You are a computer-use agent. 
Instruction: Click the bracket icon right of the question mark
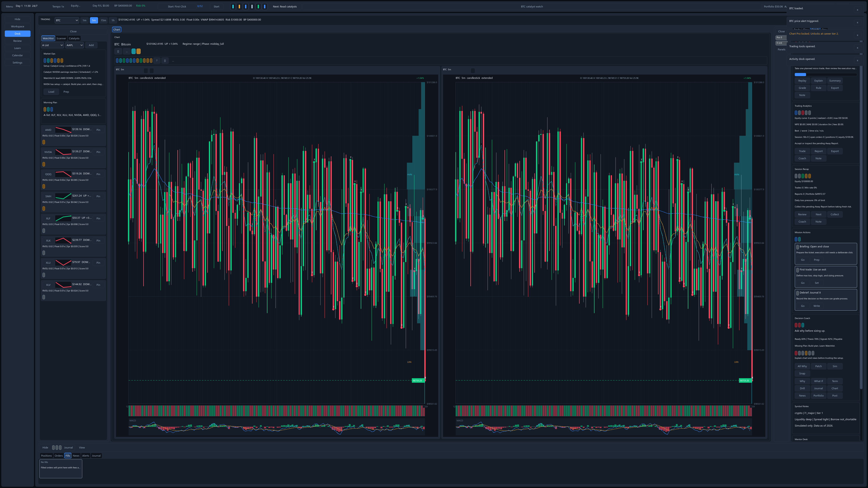point(165,61)
